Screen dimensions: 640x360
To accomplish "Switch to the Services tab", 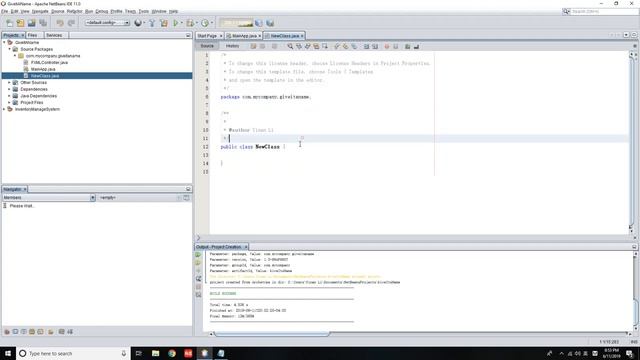I will click(x=54, y=36).
